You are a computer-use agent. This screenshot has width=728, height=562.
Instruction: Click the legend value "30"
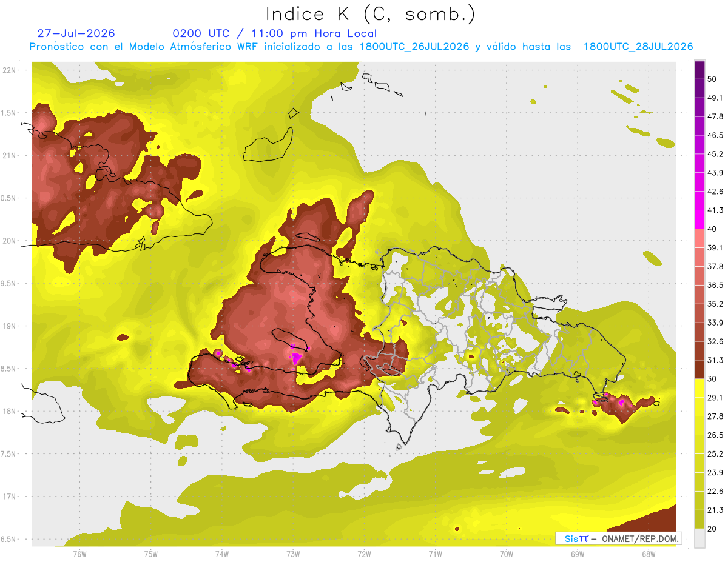click(x=712, y=378)
